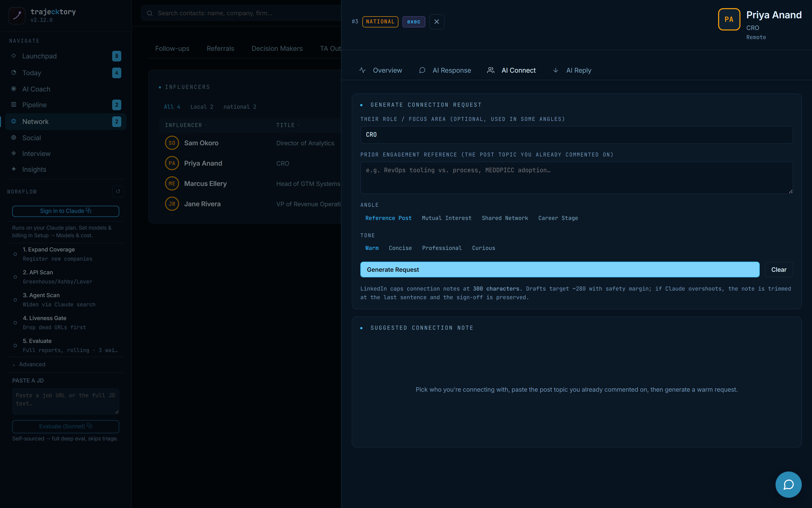Select the Professional tone
The height and width of the screenshot is (508, 812).
(442, 248)
